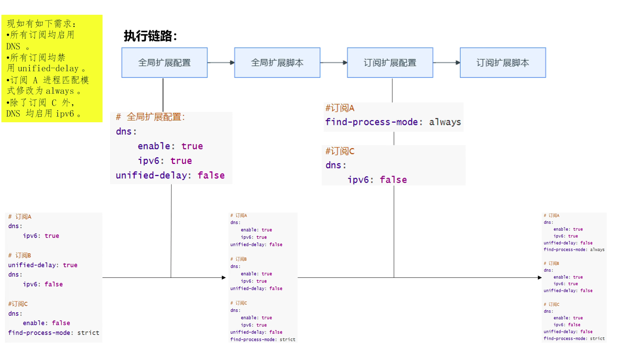Click 'find-process-mode: always' in the rightmost result block

574,250
